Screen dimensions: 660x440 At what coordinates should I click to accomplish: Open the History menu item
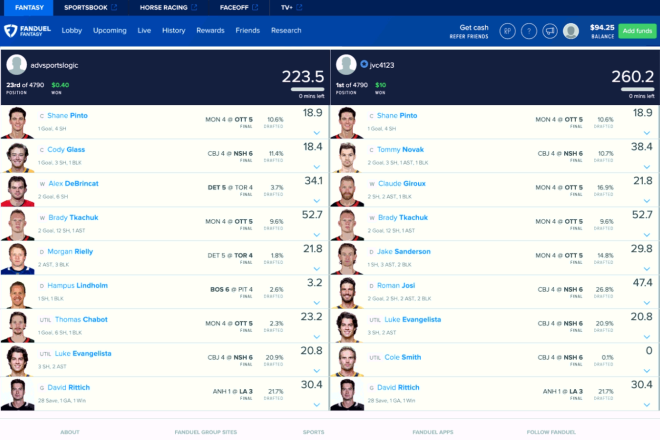173,30
